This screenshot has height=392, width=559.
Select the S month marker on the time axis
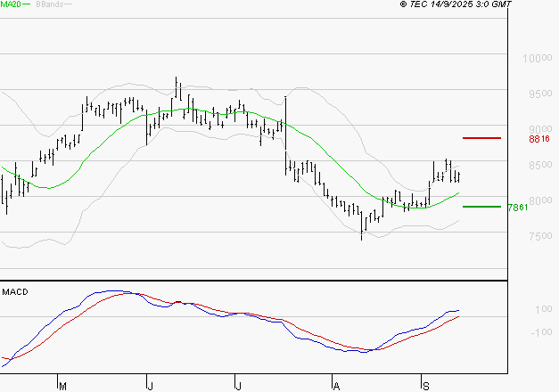pos(425,385)
